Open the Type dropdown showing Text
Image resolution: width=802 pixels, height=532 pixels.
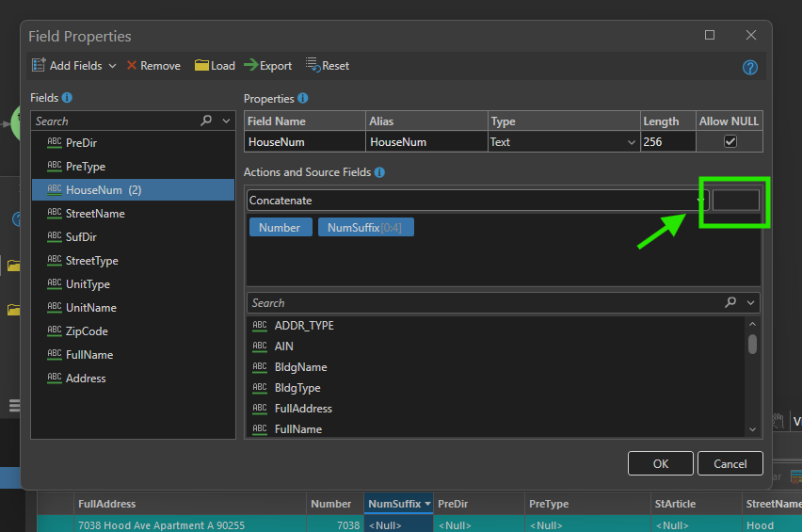pyautogui.click(x=564, y=141)
